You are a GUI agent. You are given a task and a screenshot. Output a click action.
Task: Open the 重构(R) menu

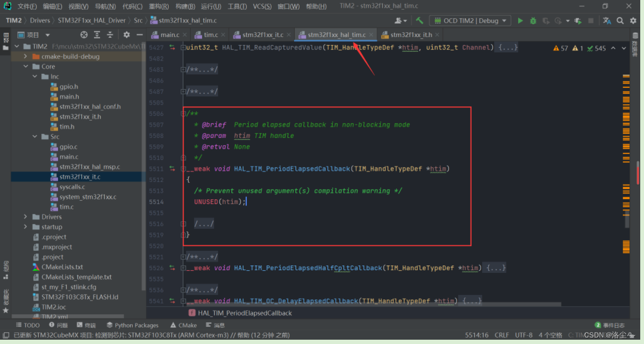tap(159, 6)
